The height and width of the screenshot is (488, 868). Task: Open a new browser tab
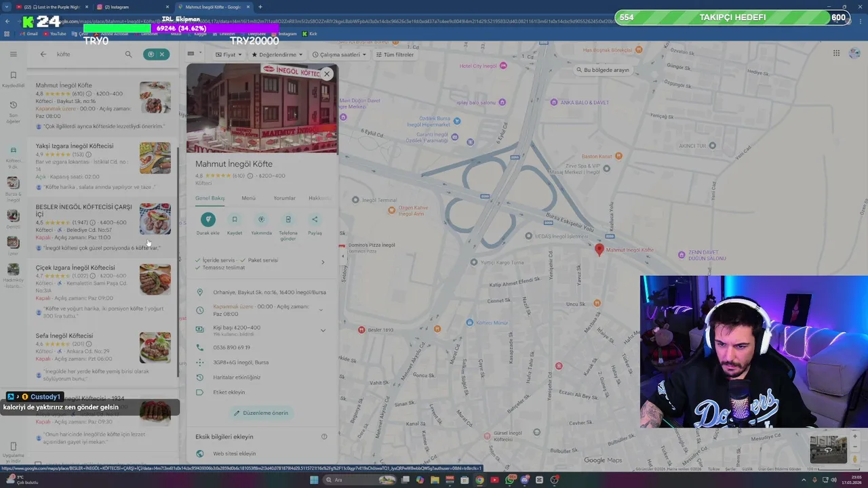(260, 7)
